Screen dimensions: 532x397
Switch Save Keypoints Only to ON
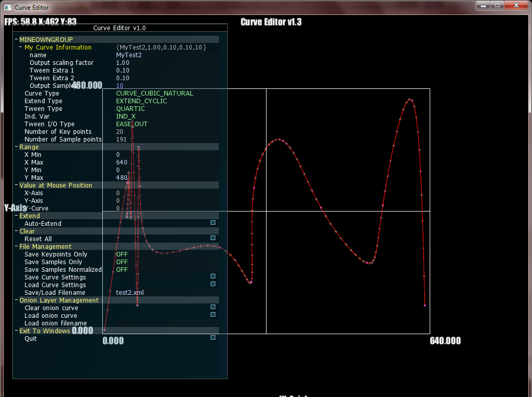pos(121,254)
